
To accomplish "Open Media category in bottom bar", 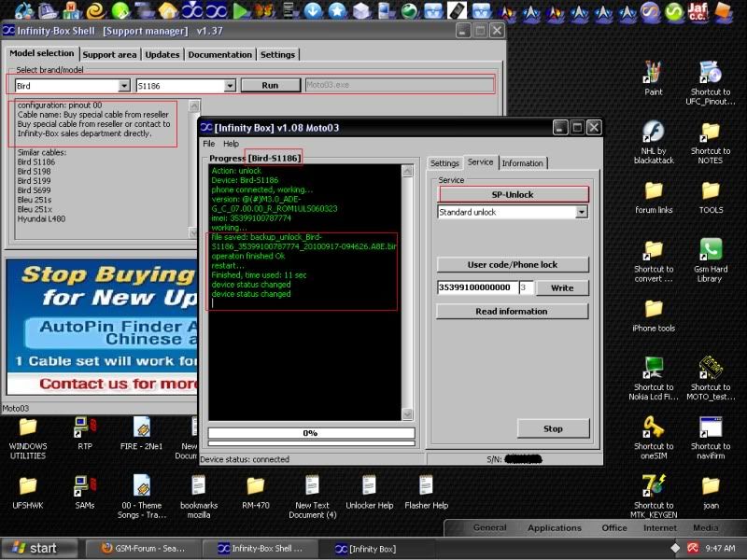I will coord(706,527).
